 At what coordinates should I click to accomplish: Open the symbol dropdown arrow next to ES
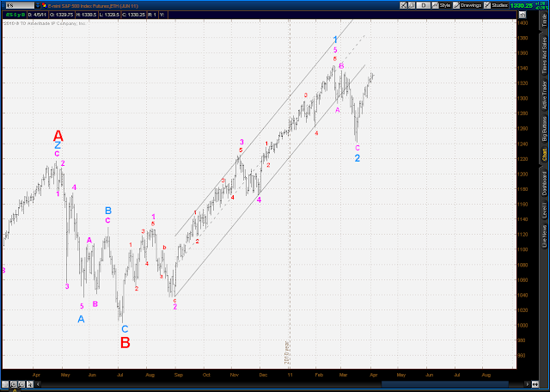[38, 6]
